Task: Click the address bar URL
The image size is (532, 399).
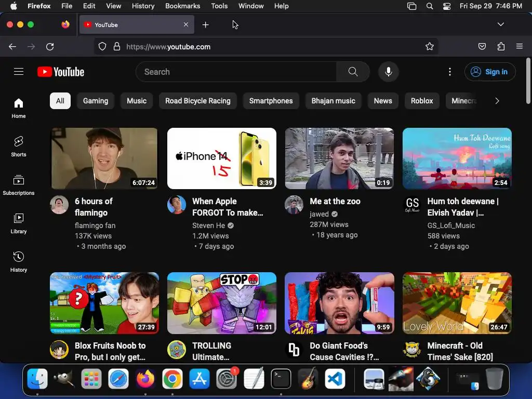Action: tap(168, 47)
